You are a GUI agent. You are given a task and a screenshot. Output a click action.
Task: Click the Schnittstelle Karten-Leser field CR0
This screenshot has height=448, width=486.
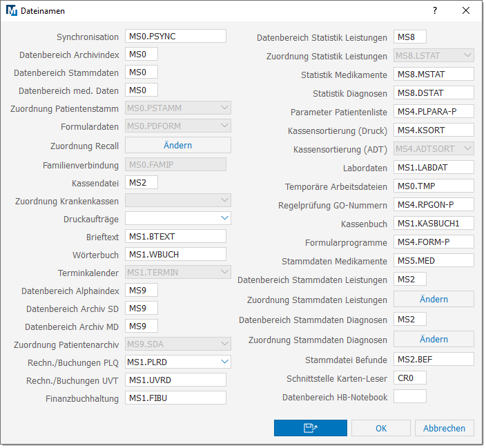click(x=409, y=378)
